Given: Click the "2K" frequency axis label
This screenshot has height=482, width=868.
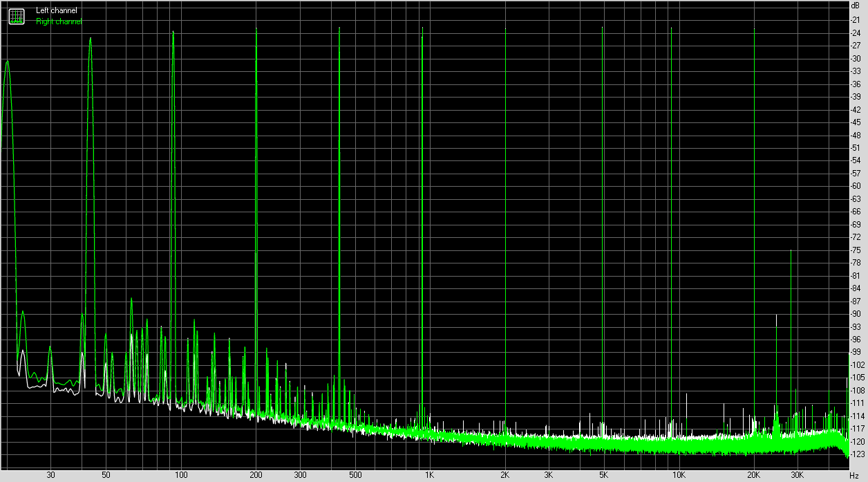Looking at the screenshot, I should point(505,475).
